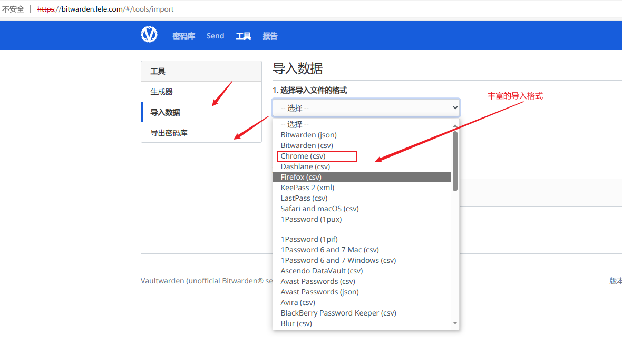Choose Avast Passwords (csv) format
This screenshot has width=622, height=364.
tap(362, 281)
